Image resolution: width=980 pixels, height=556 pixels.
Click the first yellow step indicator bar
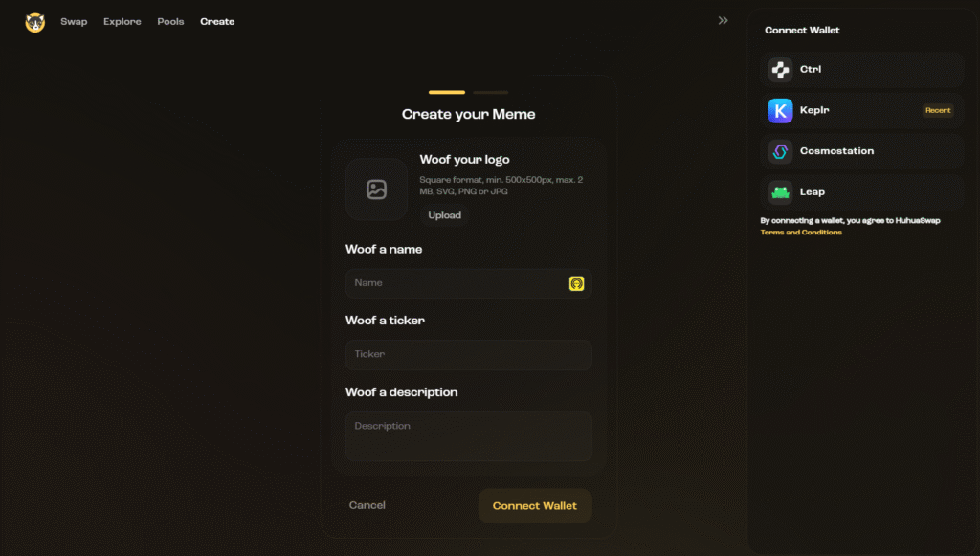pos(447,93)
